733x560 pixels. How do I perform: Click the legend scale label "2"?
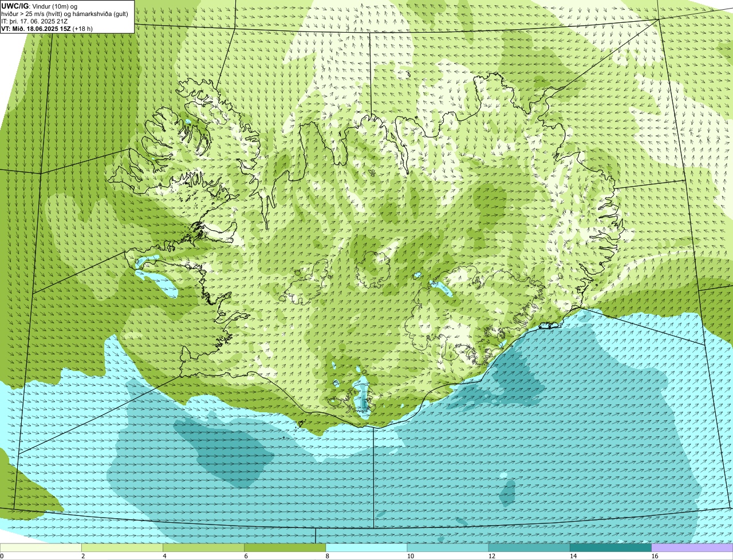83,556
